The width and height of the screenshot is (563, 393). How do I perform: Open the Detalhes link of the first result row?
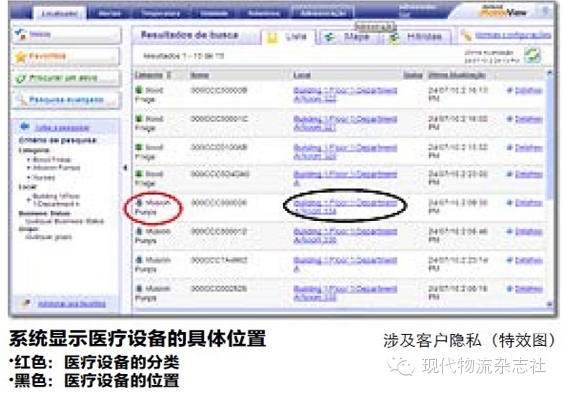pyautogui.click(x=529, y=90)
